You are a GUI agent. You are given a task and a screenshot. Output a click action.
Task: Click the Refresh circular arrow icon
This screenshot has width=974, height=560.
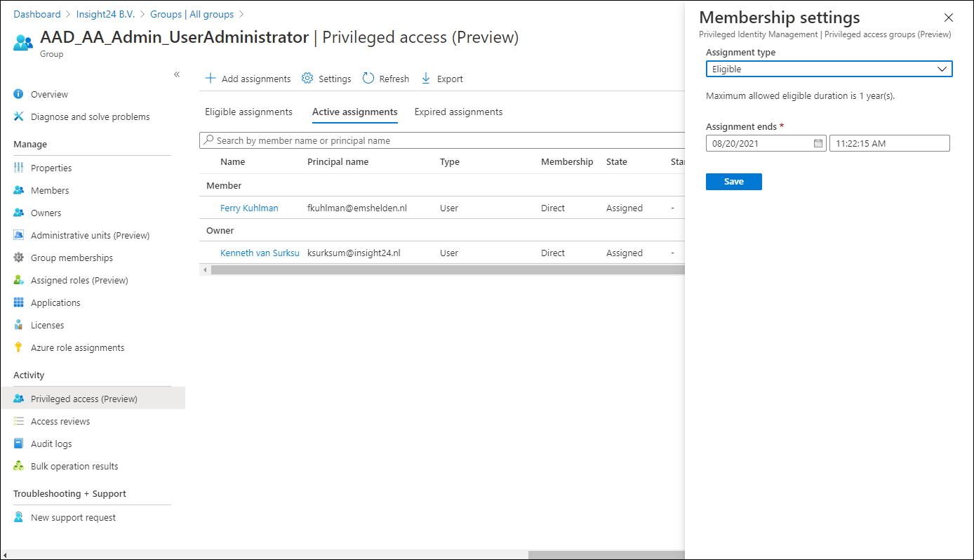[x=368, y=79]
